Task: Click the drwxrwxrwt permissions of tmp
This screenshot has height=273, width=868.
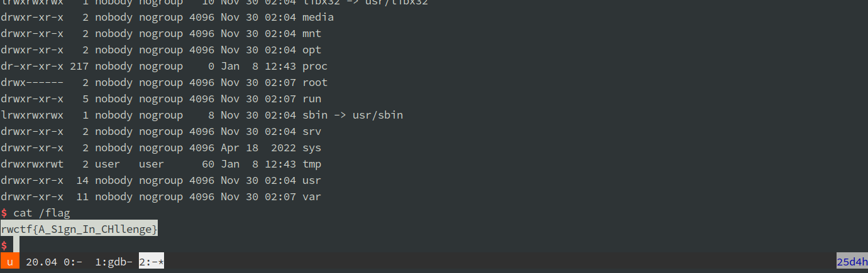Action: (32, 164)
